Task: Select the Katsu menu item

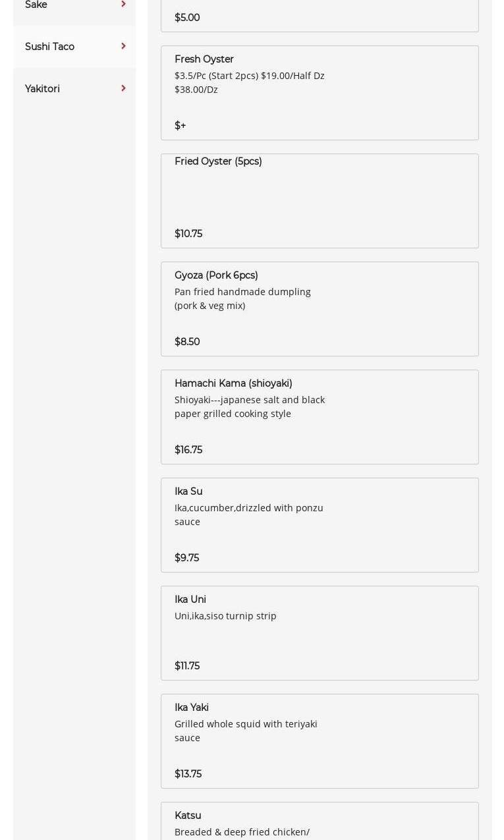Action: pyautogui.click(x=320, y=820)
